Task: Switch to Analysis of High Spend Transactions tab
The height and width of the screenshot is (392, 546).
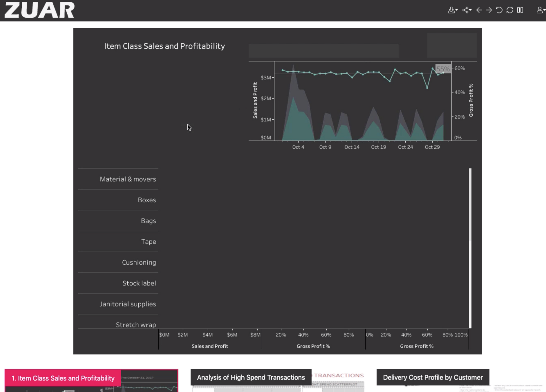Action: 251,377
